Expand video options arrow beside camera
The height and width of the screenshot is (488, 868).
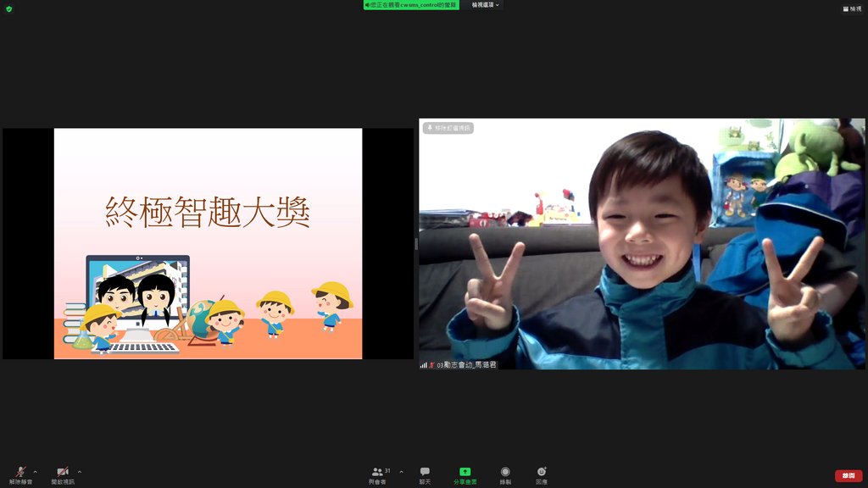tap(80, 472)
